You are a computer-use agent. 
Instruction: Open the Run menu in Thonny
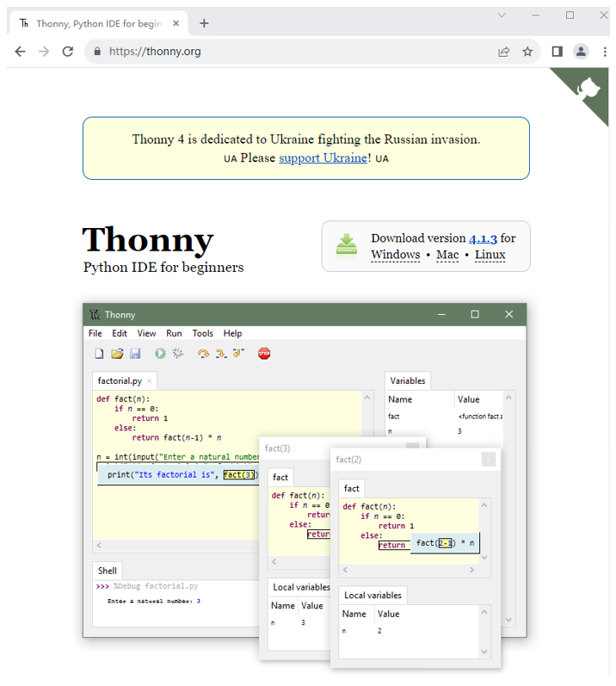174,333
